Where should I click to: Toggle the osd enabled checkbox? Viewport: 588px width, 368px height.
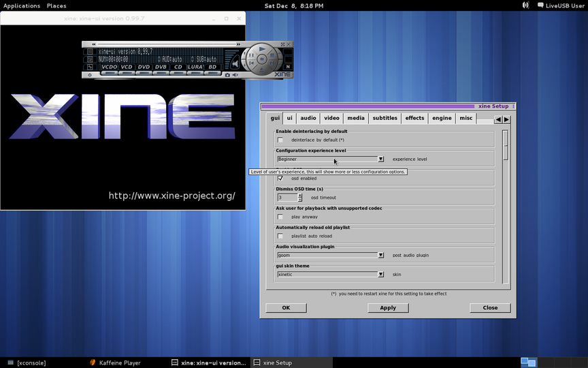click(280, 179)
